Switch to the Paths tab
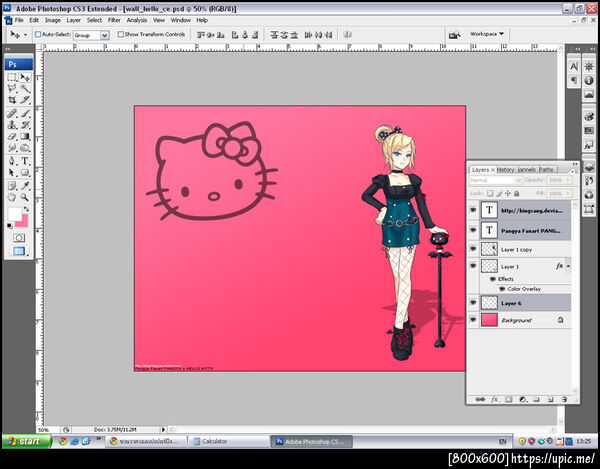Image resolution: width=600 pixels, height=469 pixels. 546,169
